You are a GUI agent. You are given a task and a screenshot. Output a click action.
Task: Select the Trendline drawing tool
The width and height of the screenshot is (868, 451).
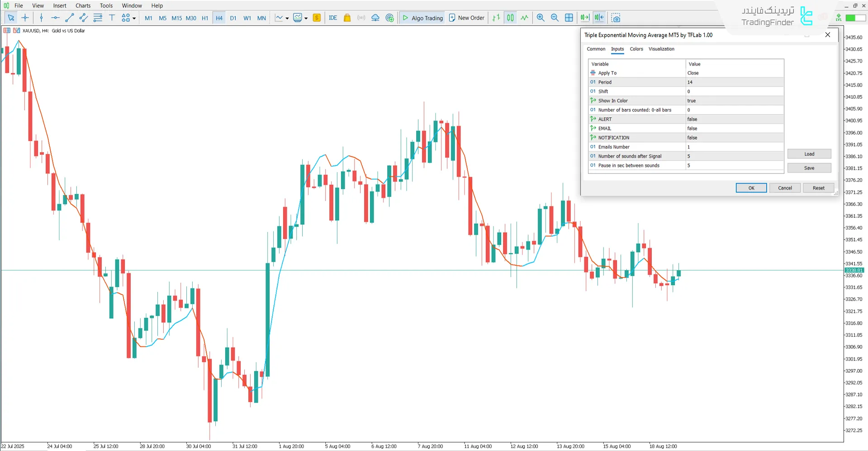69,18
